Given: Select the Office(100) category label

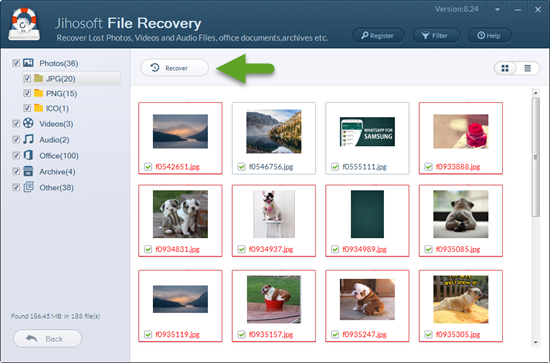Looking at the screenshot, I should pyautogui.click(x=59, y=156).
